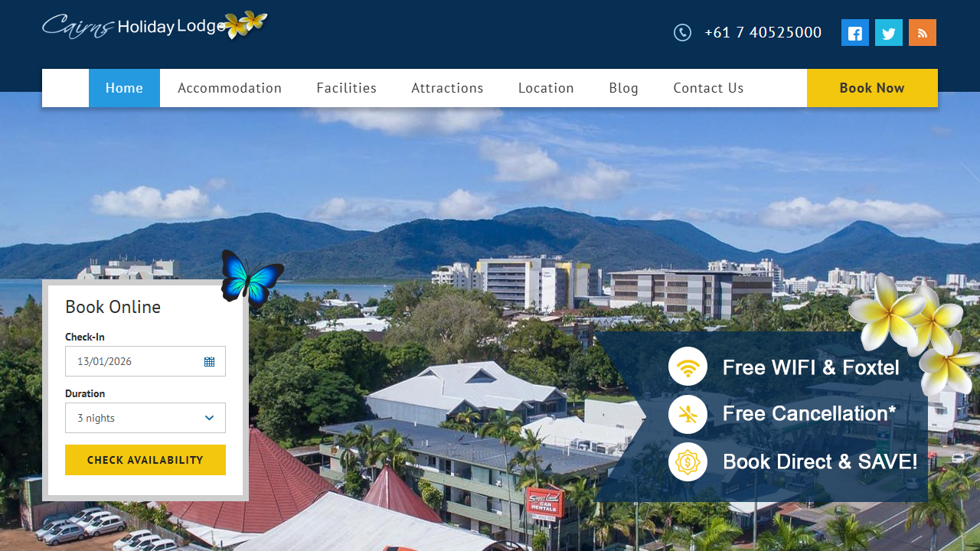Call the phone number +61 7 40525000
The width and height of the screenshot is (980, 551).
[x=763, y=32]
